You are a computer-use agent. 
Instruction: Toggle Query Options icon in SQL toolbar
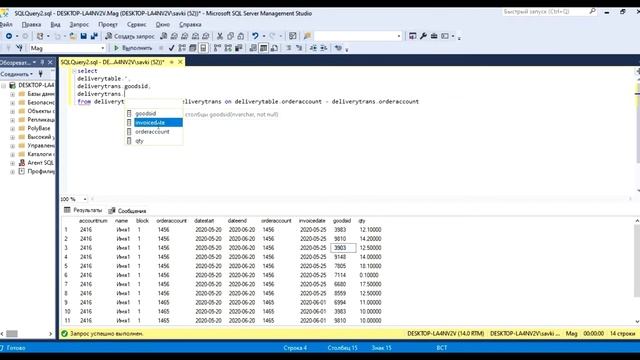[x=193, y=48]
